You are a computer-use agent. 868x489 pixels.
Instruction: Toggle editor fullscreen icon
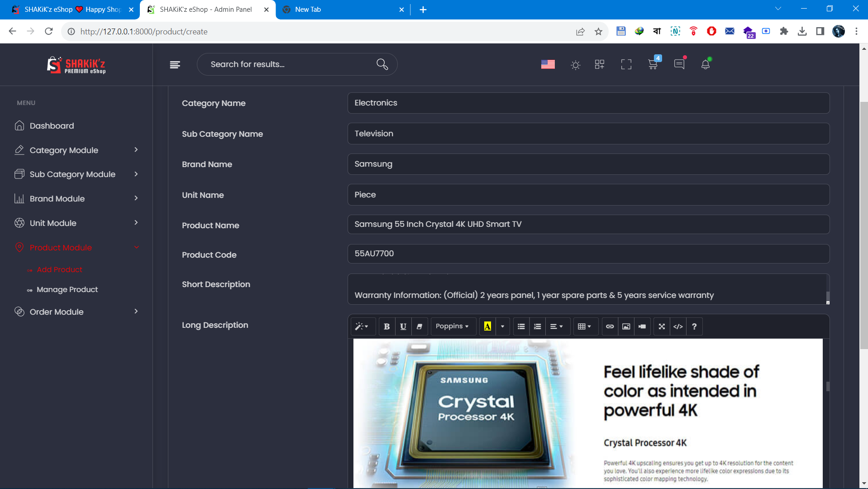coord(662,326)
